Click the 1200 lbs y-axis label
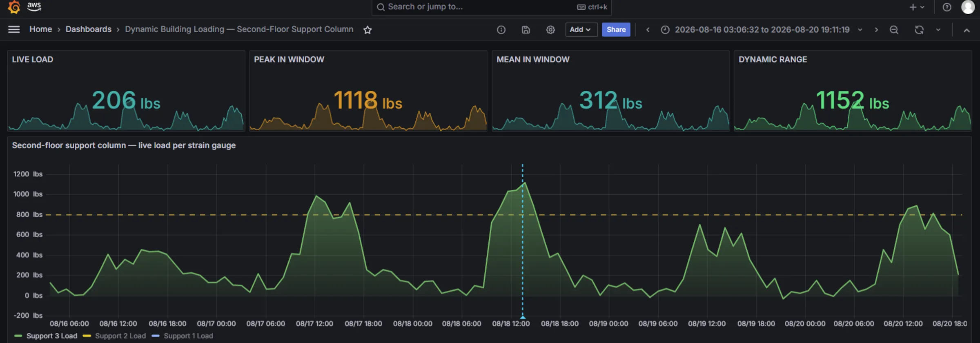 pos(28,174)
